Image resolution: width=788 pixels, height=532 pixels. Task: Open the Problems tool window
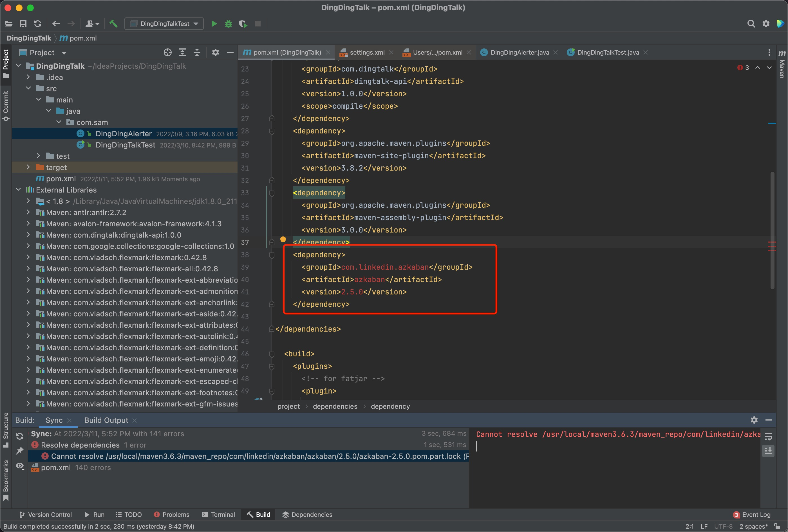point(172,515)
